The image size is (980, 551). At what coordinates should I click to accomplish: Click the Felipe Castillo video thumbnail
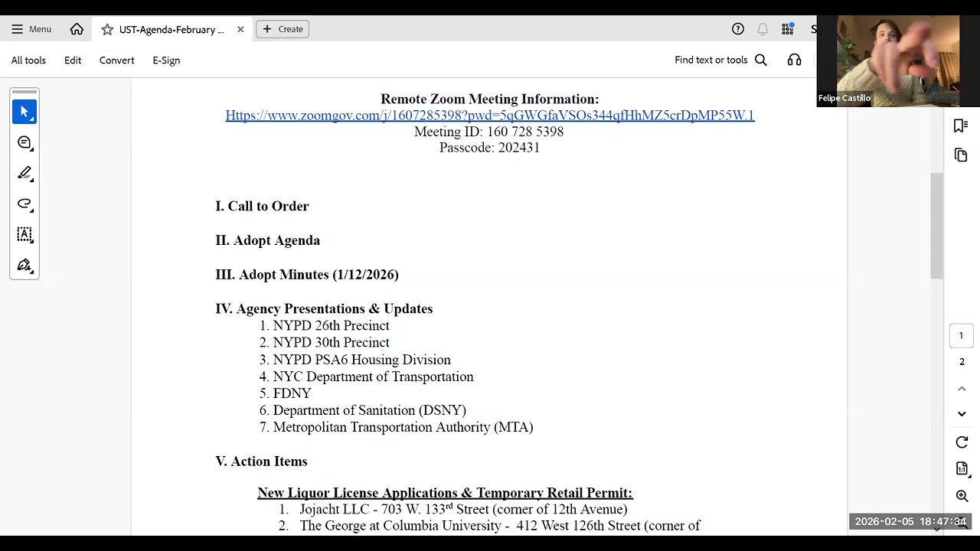pyautogui.click(x=888, y=61)
